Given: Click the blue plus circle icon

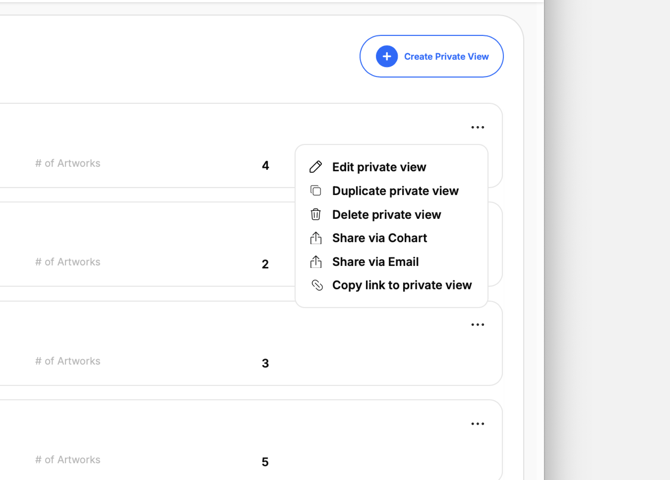Looking at the screenshot, I should [387, 56].
